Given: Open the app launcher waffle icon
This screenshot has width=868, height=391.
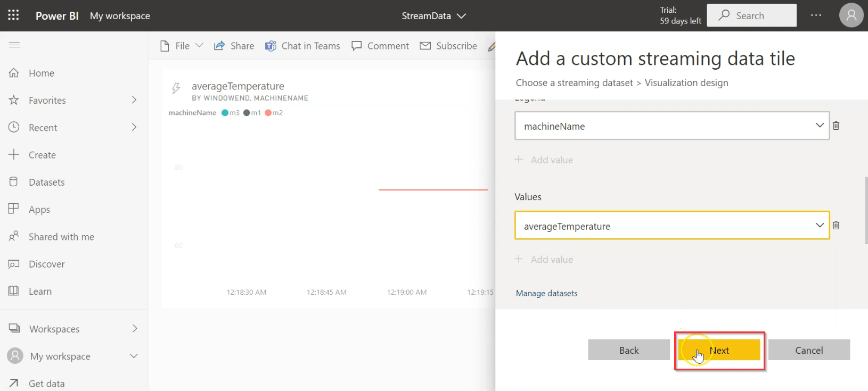Looking at the screenshot, I should pos(13,15).
